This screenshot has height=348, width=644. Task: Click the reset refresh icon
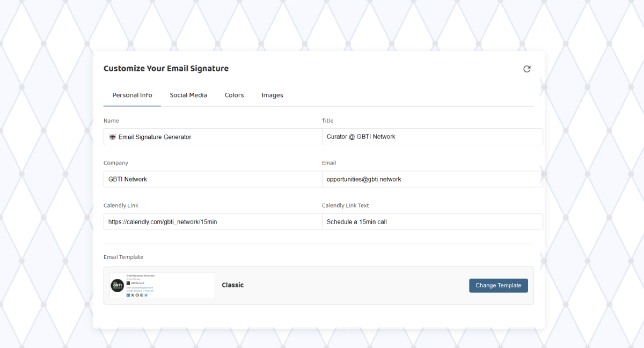(x=527, y=69)
